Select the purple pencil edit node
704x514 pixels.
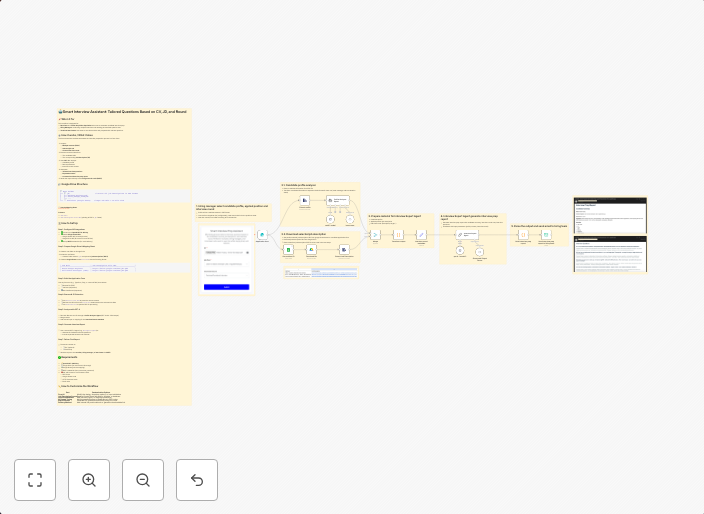click(421, 234)
